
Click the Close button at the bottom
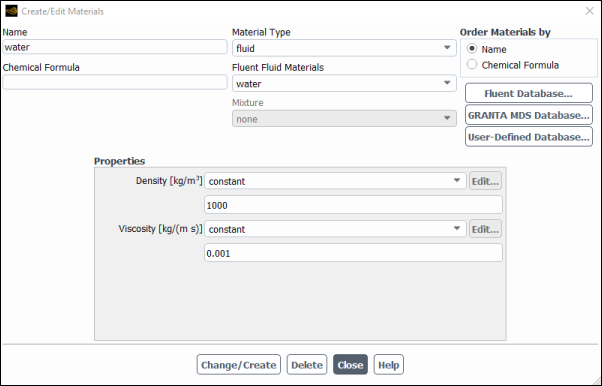350,364
